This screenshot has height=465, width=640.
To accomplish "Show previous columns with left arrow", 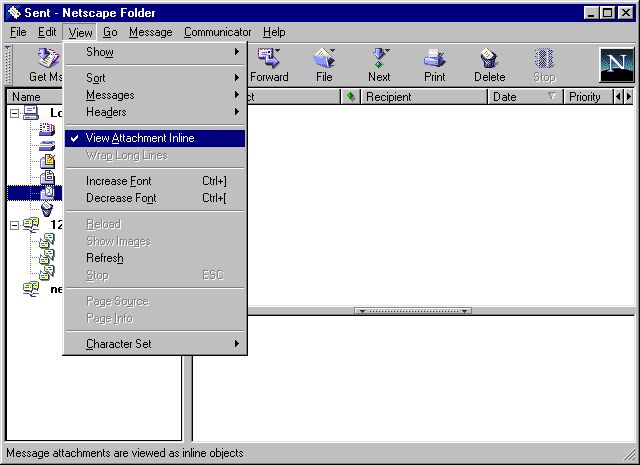I will pos(618,97).
